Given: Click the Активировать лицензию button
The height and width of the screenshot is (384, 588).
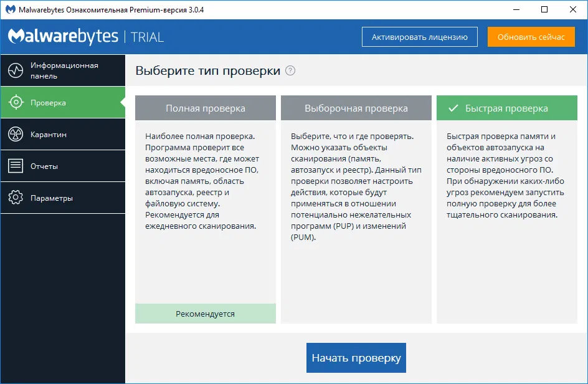Looking at the screenshot, I should tap(419, 37).
